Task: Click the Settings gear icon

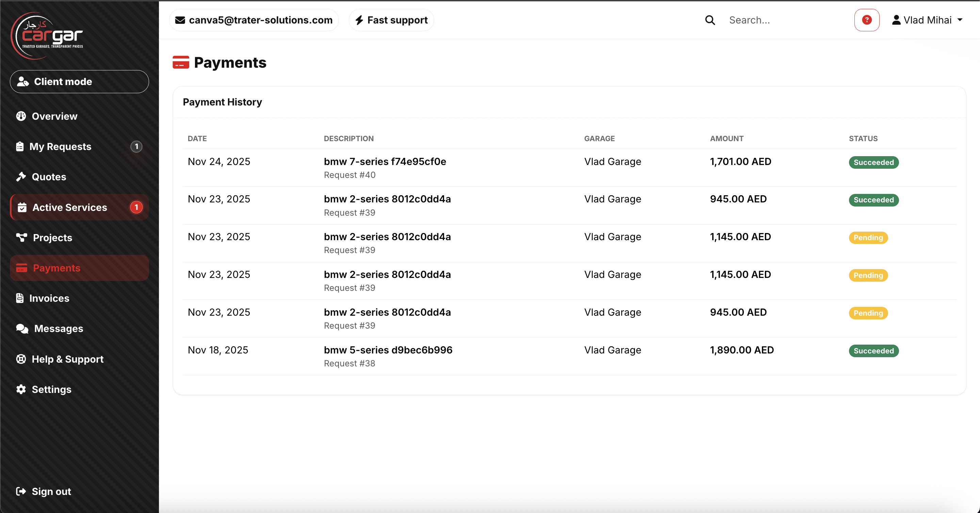Action: click(x=21, y=389)
